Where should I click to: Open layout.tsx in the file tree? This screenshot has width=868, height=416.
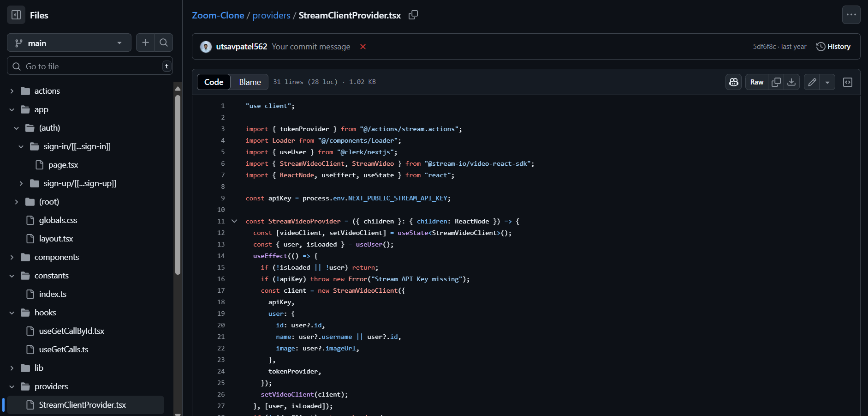point(56,239)
